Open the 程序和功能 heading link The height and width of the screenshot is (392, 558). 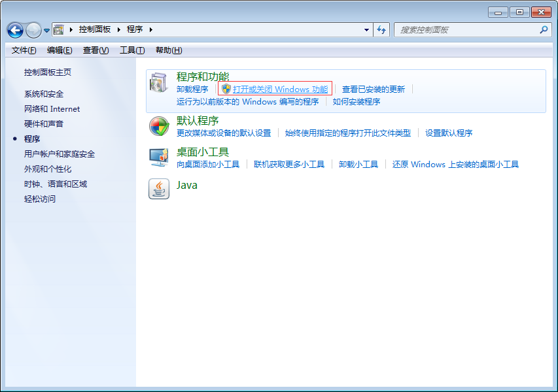[203, 76]
